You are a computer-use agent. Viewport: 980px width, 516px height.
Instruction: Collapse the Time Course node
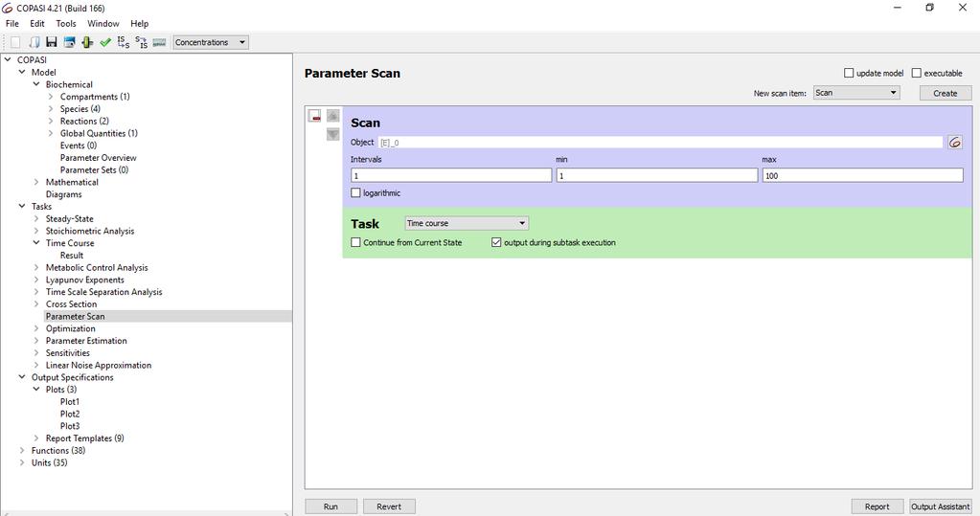[36, 243]
